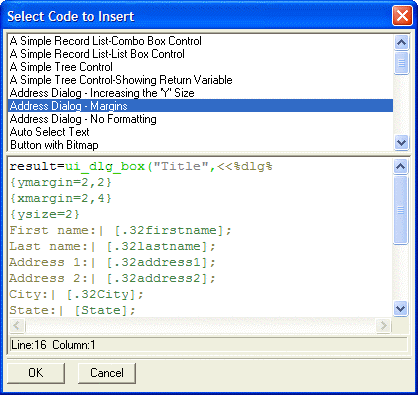Click the code preview vertical scrollbar thumb
Screen dimensions: 418x395
pyautogui.click(x=400, y=210)
